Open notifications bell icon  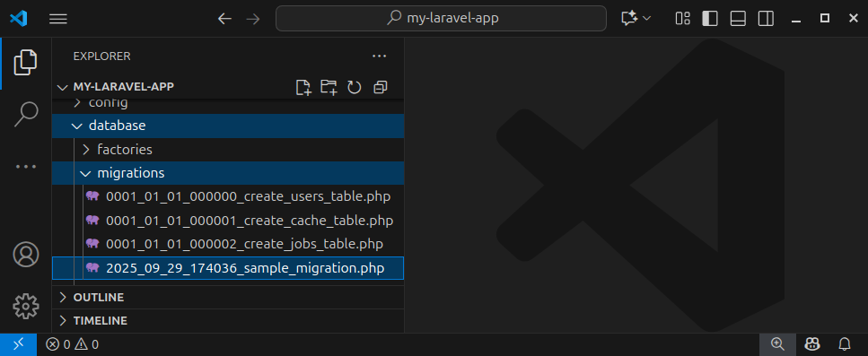click(844, 344)
